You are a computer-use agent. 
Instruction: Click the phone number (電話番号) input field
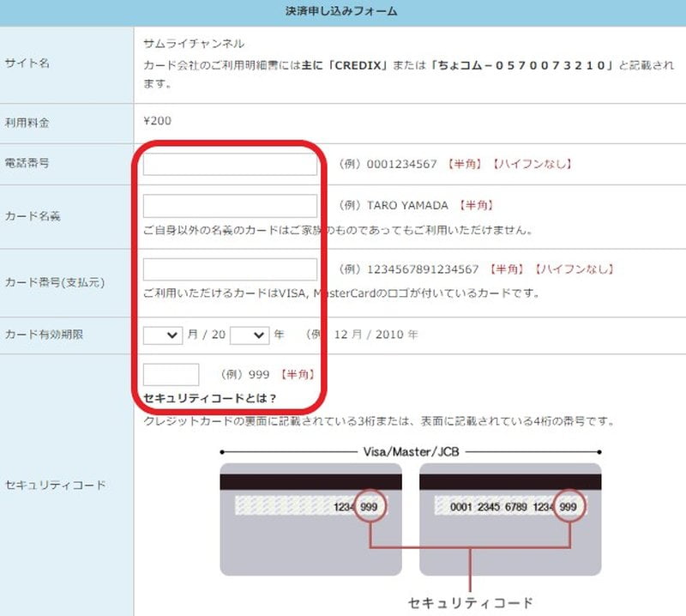pyautogui.click(x=230, y=164)
